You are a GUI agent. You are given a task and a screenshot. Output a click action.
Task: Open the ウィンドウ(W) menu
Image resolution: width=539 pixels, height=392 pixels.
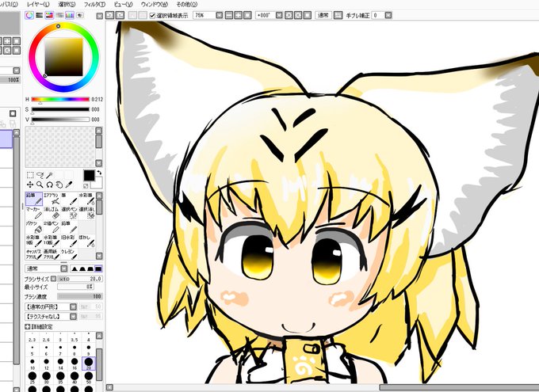155,5
